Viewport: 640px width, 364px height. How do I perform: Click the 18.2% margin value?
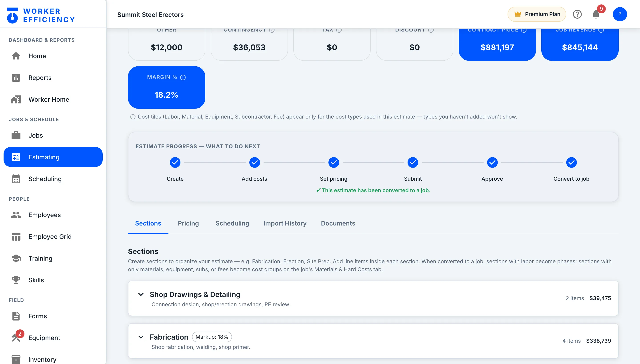166,95
